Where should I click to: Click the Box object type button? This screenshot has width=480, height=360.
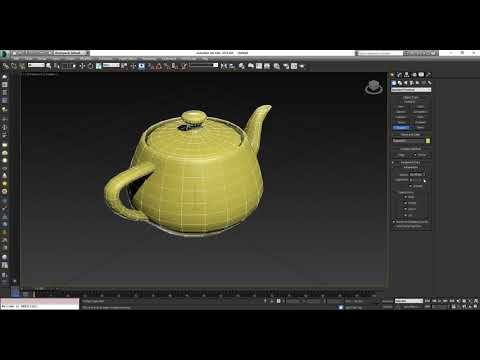(x=401, y=107)
